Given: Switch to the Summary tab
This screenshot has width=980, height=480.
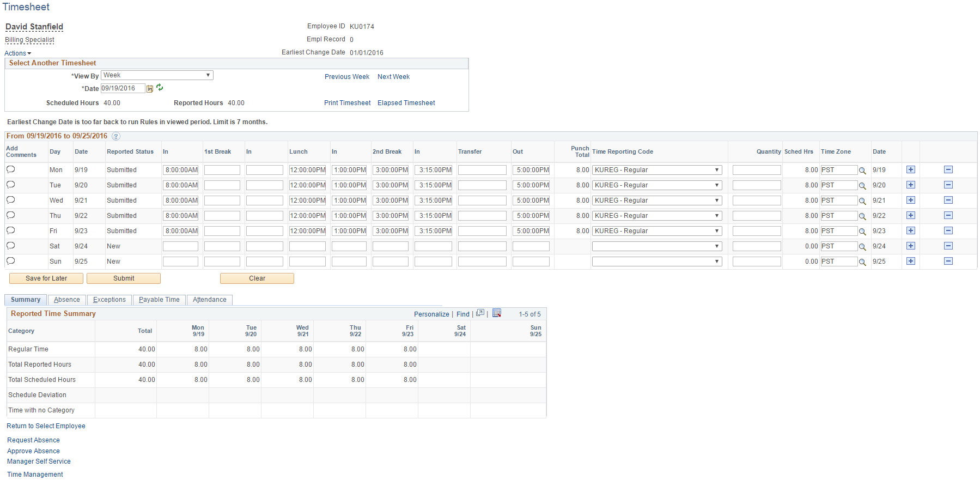Looking at the screenshot, I should pyautogui.click(x=26, y=300).
